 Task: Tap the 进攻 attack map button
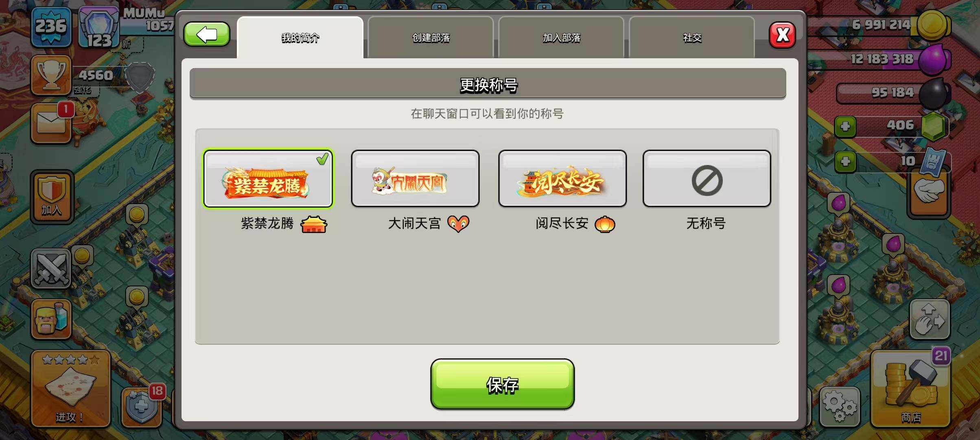[x=71, y=389]
